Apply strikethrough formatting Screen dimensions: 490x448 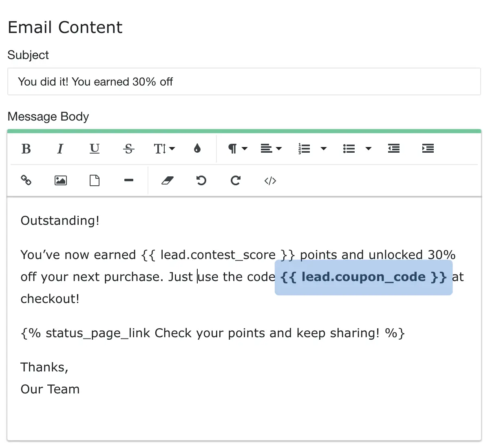pos(129,149)
